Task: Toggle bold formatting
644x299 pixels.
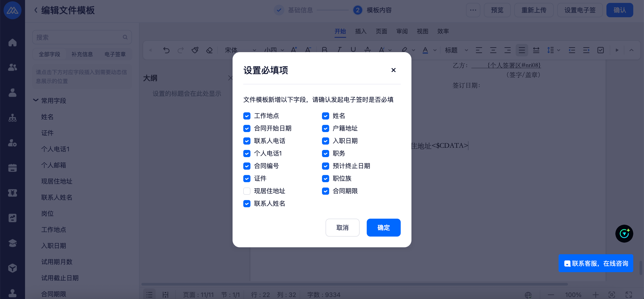Action: 324,50
